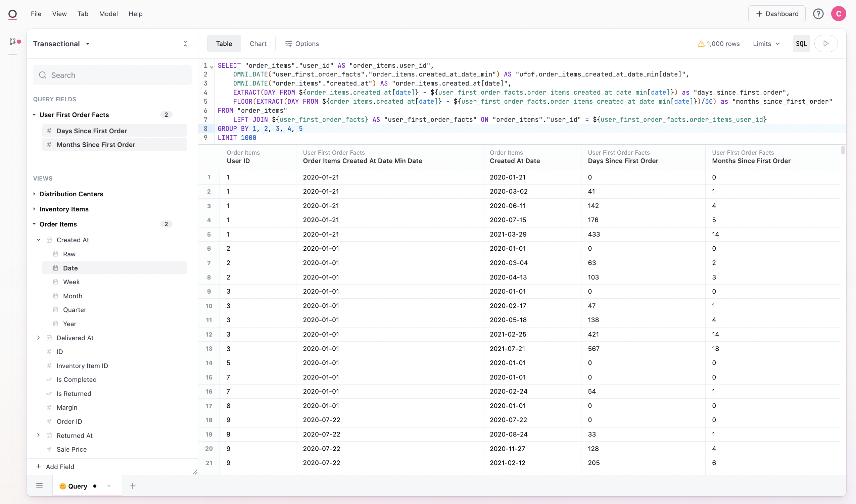This screenshot has width=856, height=504.
Task: Click the user avatar C icon
Action: (838, 14)
